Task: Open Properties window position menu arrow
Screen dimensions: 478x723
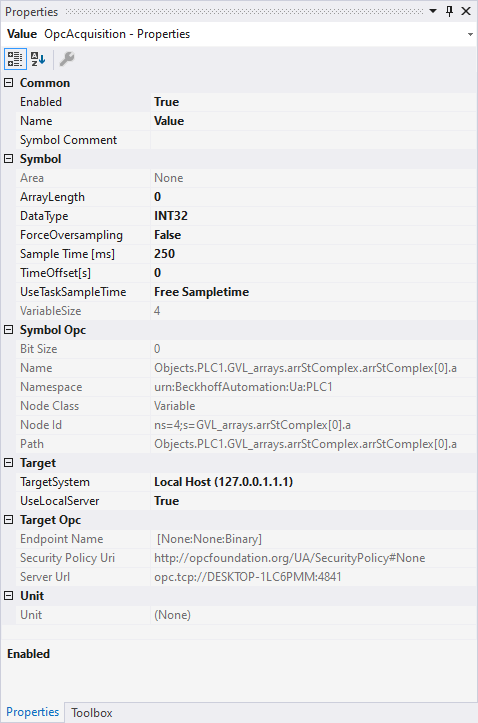Action: [x=433, y=11]
